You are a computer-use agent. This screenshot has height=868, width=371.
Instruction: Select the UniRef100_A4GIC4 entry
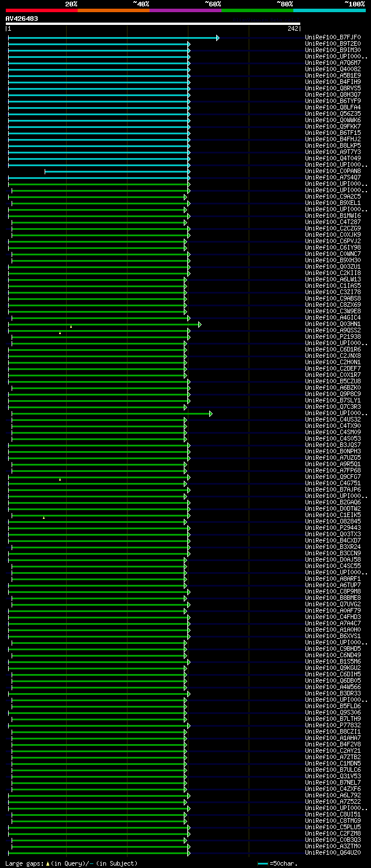coord(333,318)
